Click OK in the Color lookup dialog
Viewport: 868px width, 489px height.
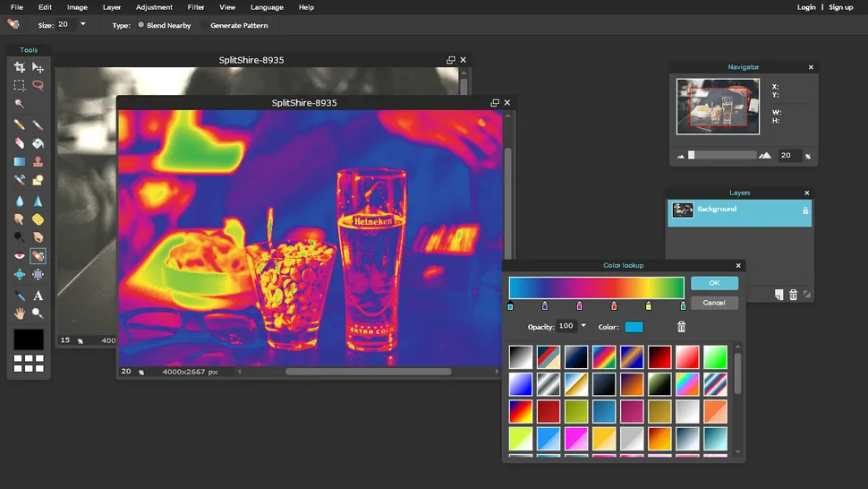(x=714, y=283)
